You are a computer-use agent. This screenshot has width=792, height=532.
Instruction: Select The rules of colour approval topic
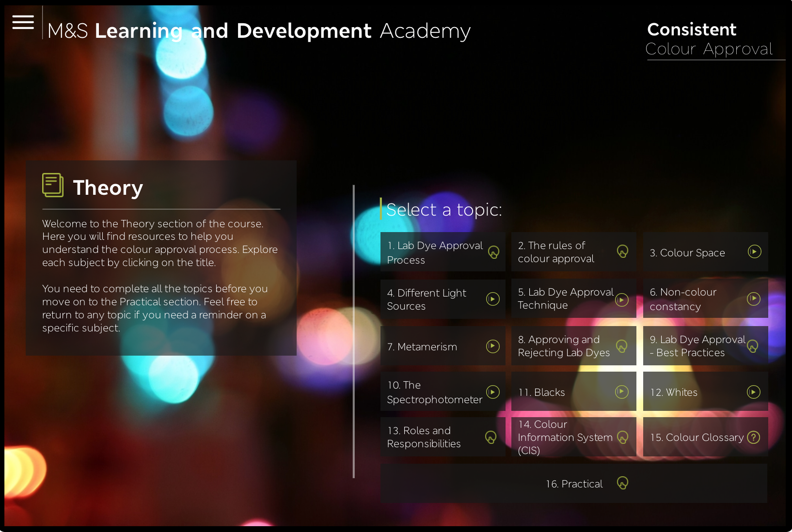pos(556,252)
